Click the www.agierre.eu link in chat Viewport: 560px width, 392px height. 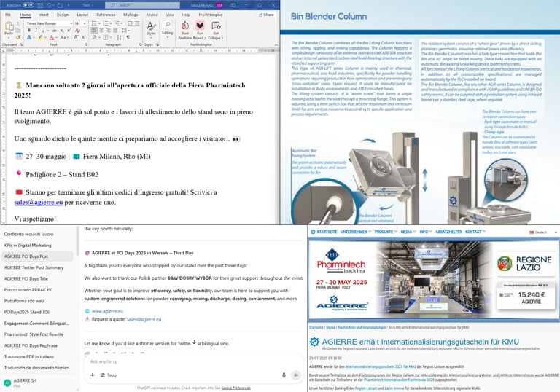coord(107,311)
